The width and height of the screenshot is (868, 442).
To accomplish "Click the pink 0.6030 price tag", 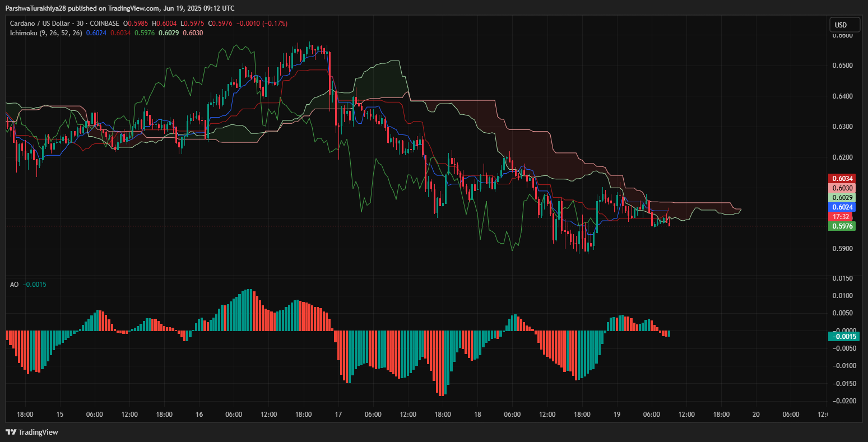I will 842,188.
